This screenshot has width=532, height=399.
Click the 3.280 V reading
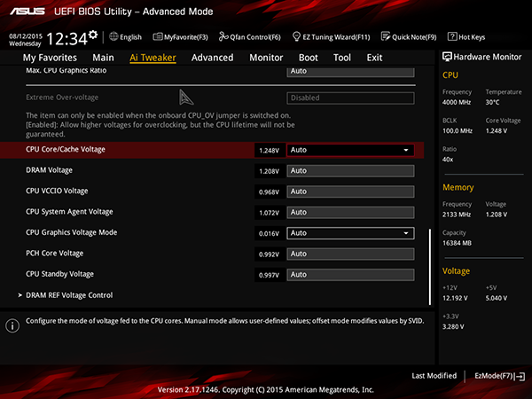pos(453,326)
